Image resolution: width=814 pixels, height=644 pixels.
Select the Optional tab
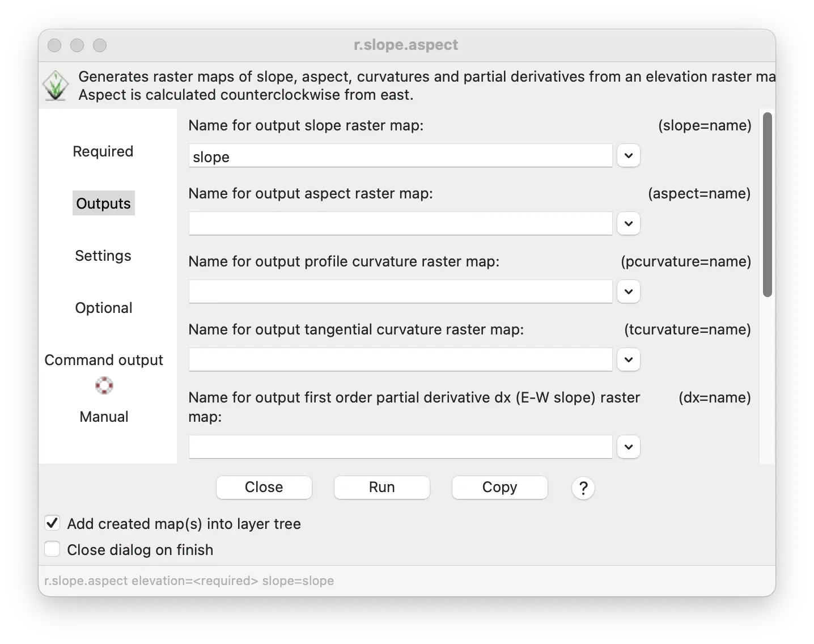104,308
